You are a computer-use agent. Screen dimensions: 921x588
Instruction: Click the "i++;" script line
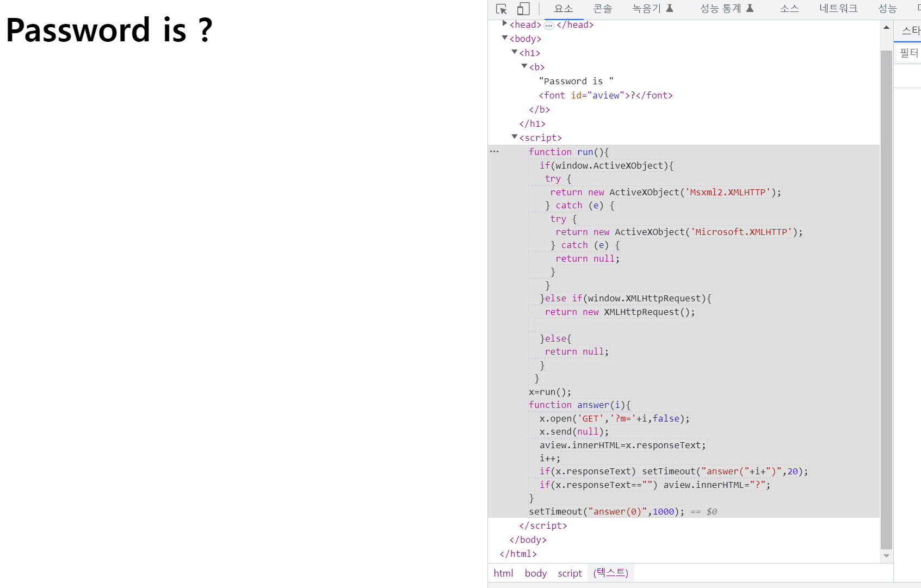550,458
